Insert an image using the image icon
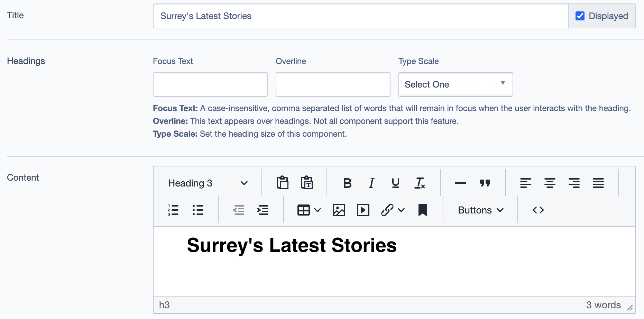Image resolution: width=644 pixels, height=319 pixels. coord(339,210)
